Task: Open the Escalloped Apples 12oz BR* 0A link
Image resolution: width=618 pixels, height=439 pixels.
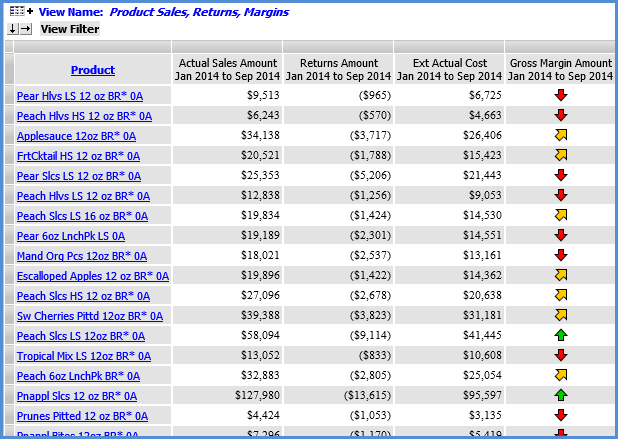Action: tap(92, 276)
